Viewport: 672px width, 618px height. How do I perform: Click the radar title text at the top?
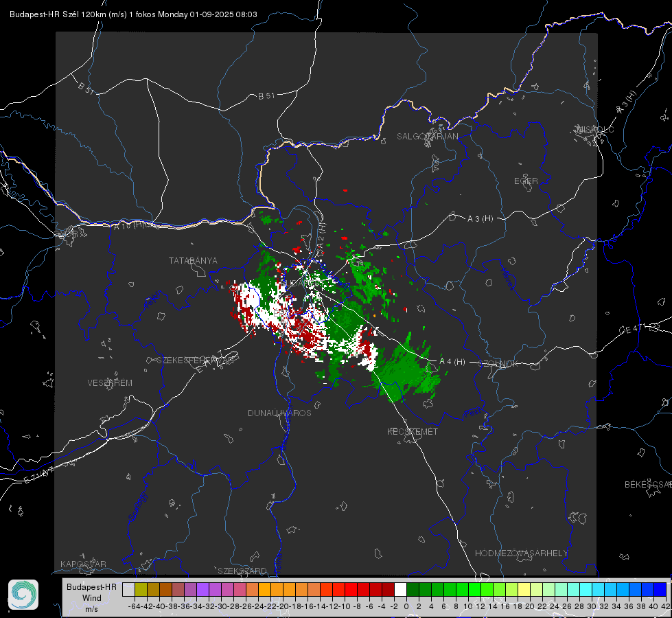(x=133, y=14)
